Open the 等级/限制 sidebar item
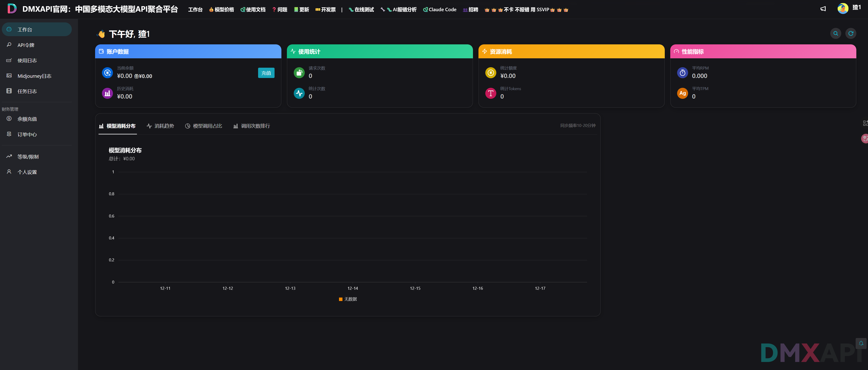The width and height of the screenshot is (868, 370). pyautogui.click(x=28, y=157)
